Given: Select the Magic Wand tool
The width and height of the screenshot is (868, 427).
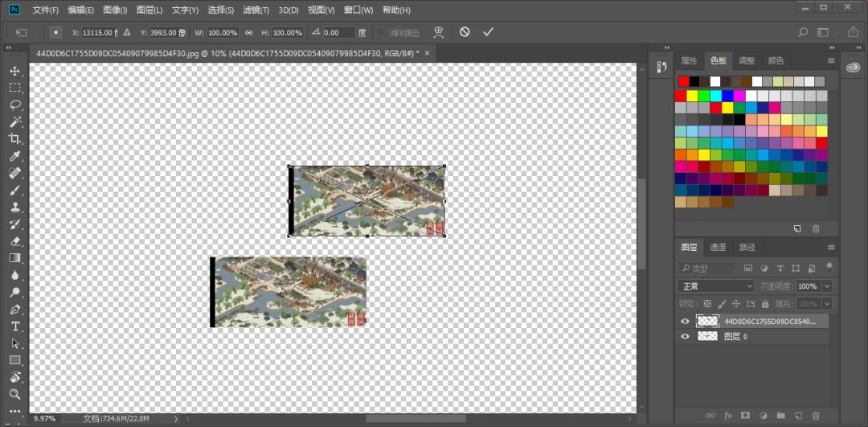Looking at the screenshot, I should click(15, 122).
